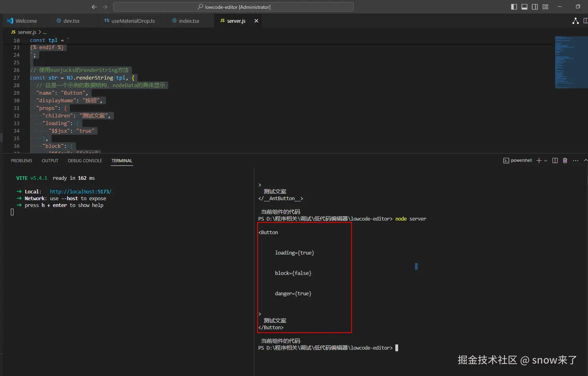Open the DEBUG CONSOLE panel tab
The image size is (588, 376).
point(85,161)
